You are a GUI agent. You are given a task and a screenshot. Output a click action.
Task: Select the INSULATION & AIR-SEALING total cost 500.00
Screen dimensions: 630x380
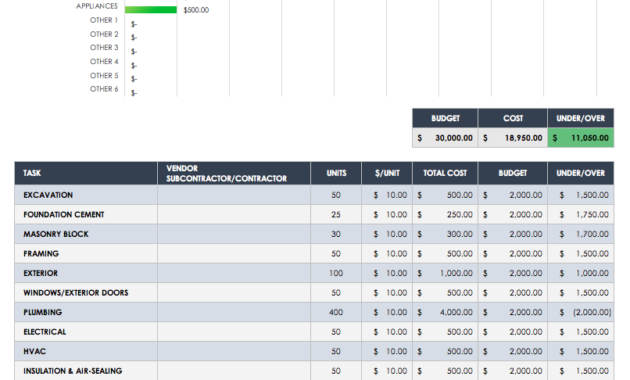point(445,371)
